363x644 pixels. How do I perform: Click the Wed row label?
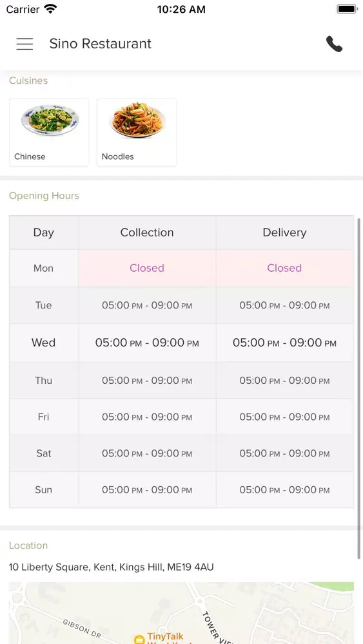pos(44,343)
